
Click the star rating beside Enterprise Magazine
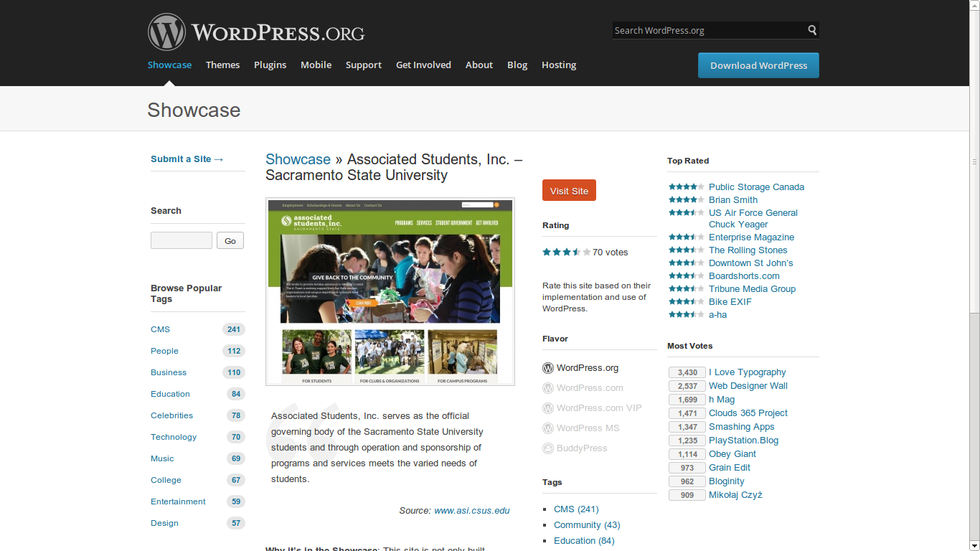click(x=687, y=237)
